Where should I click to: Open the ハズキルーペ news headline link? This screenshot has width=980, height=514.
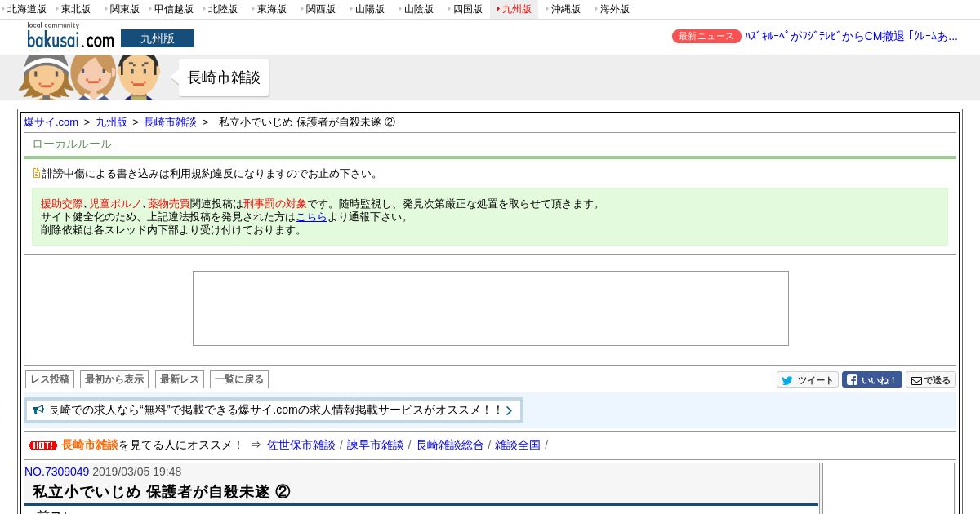(x=851, y=36)
